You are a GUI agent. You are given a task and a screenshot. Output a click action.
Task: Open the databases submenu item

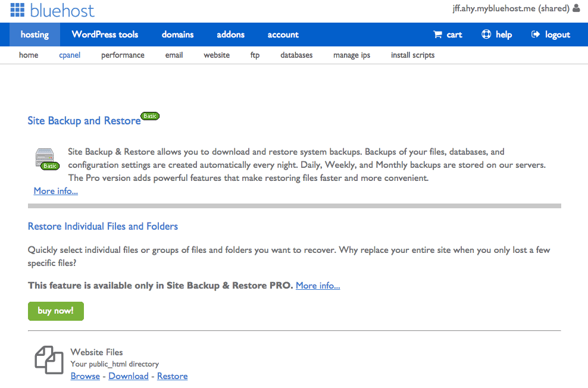pos(296,55)
